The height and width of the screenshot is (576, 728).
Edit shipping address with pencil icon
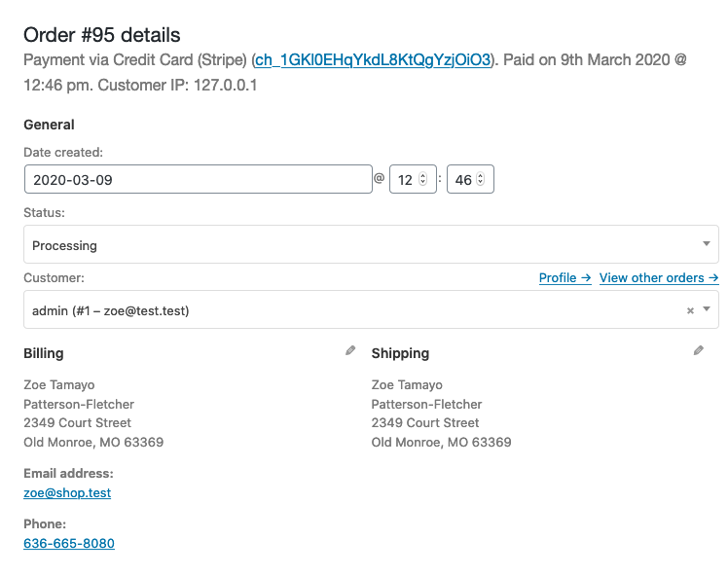click(698, 351)
